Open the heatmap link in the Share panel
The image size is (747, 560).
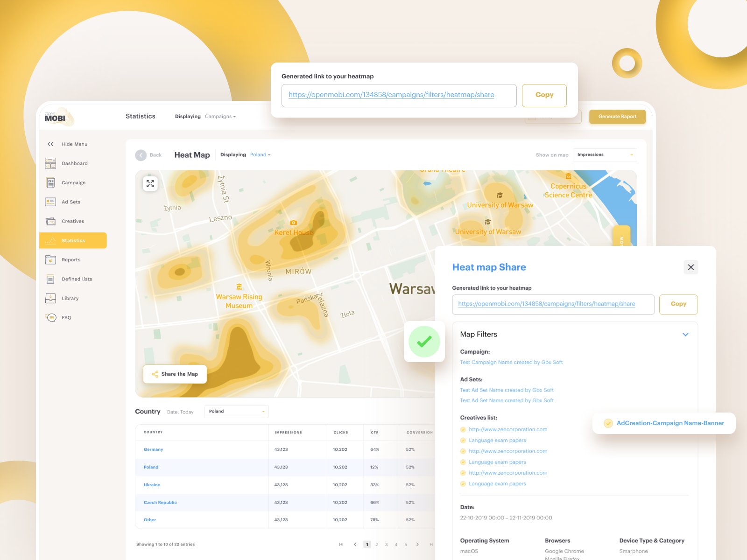tap(547, 304)
